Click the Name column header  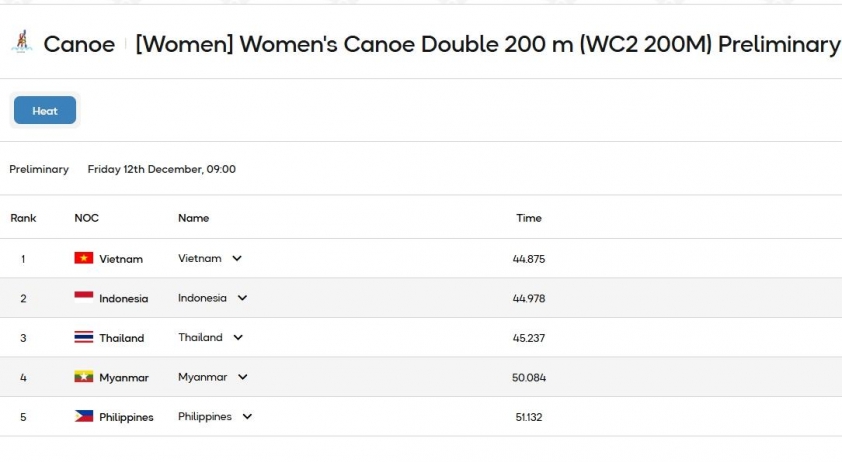coord(194,218)
